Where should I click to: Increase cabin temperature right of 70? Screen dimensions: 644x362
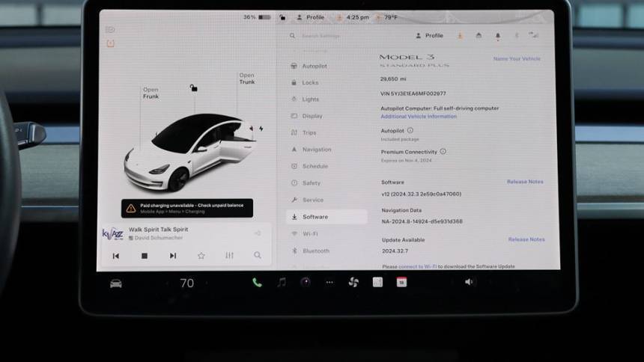207,283
